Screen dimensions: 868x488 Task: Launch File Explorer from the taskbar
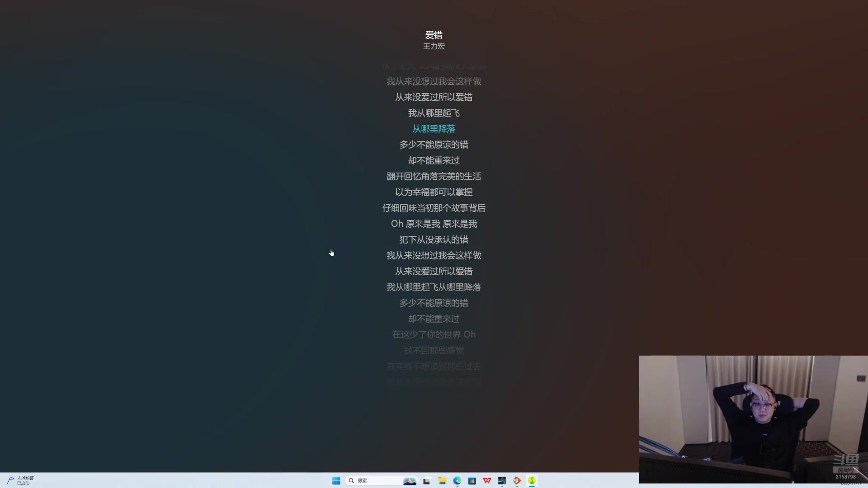point(442,481)
